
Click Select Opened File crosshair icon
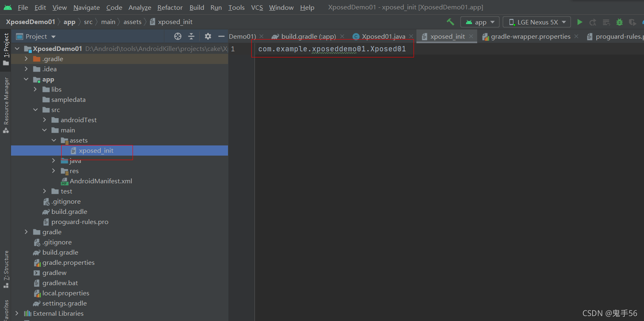[x=178, y=36]
